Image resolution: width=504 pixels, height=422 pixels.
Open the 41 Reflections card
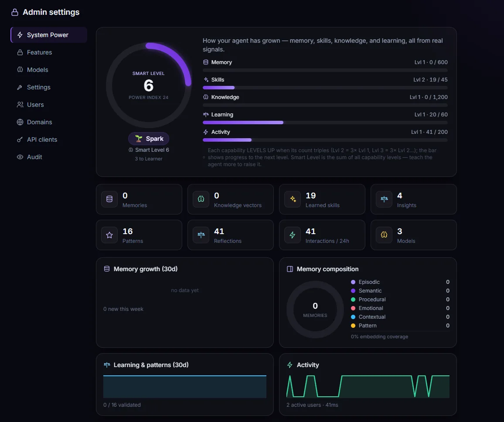pos(231,235)
